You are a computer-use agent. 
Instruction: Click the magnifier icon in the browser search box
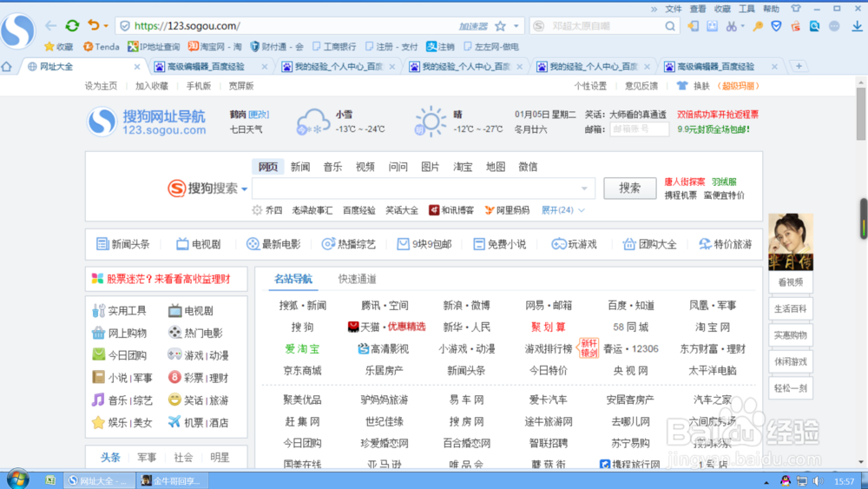(x=670, y=26)
